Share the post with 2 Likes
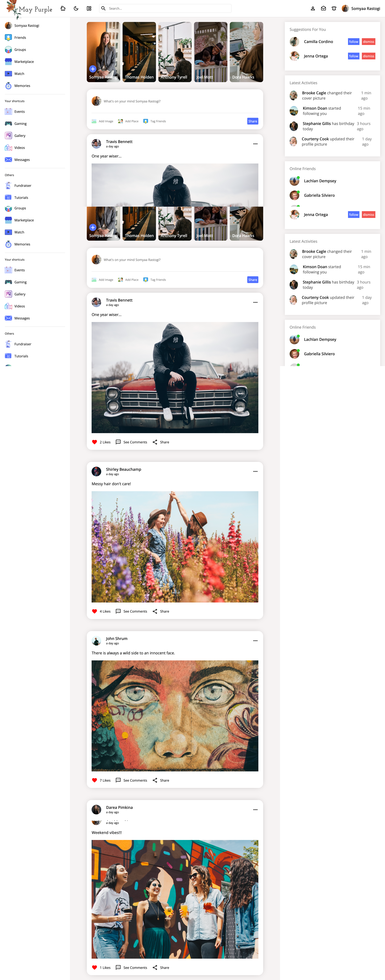 161,442
